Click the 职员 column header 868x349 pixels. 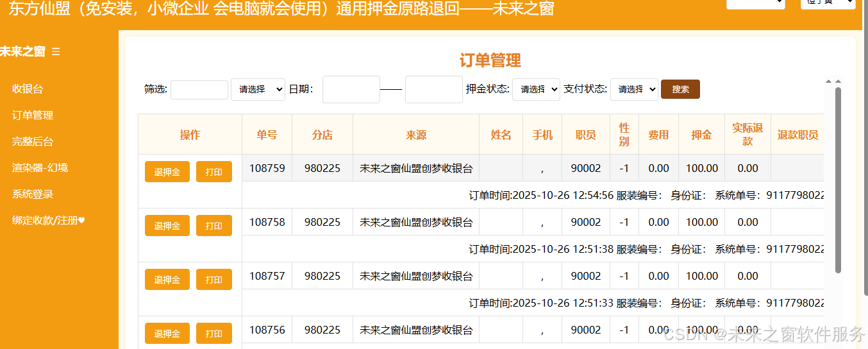586,135
